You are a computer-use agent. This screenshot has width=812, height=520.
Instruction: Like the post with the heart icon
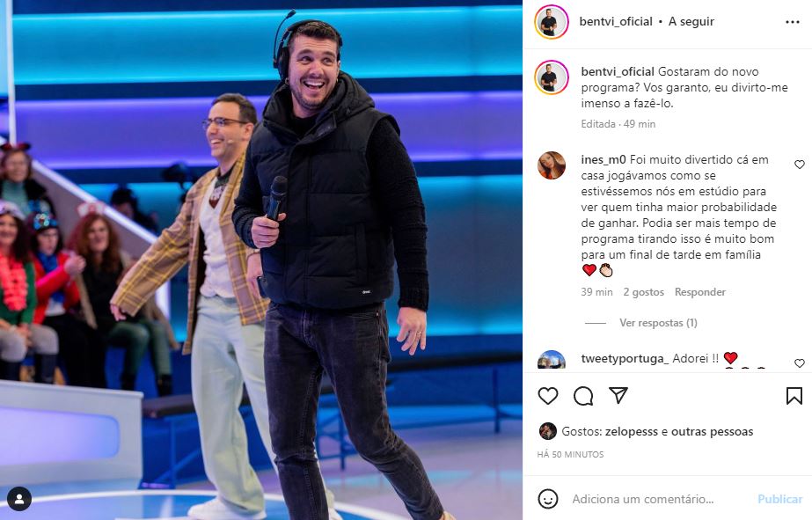548,396
